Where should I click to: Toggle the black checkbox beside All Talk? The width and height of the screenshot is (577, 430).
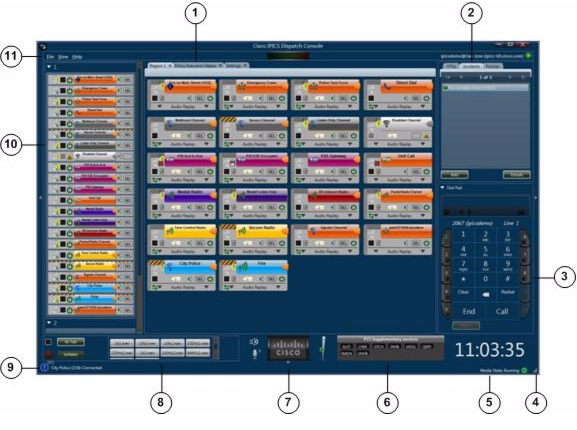48,342
